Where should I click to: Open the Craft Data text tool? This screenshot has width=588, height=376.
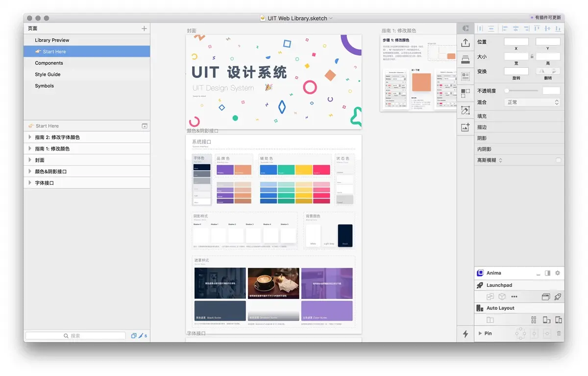click(465, 76)
